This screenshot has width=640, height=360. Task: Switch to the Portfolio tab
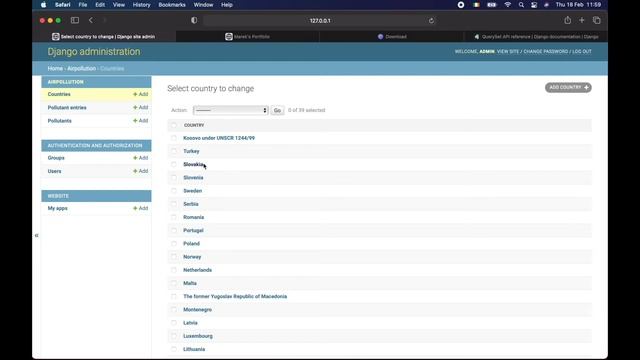click(248, 37)
